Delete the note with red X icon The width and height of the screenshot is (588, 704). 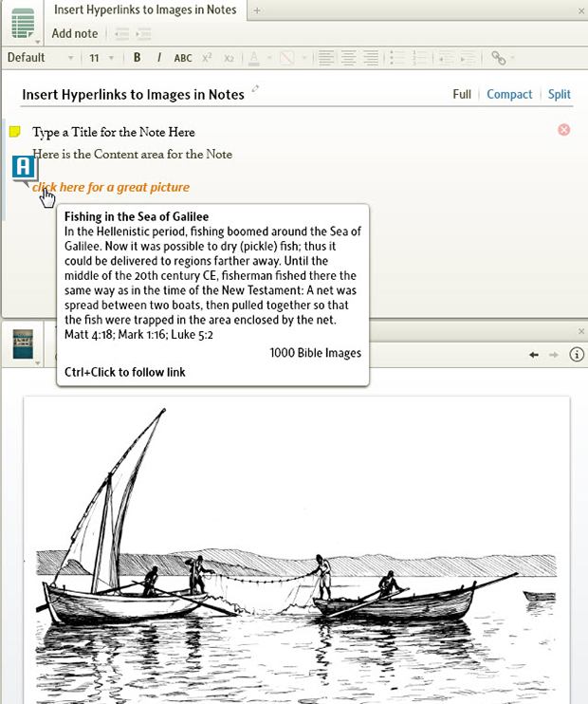(564, 129)
